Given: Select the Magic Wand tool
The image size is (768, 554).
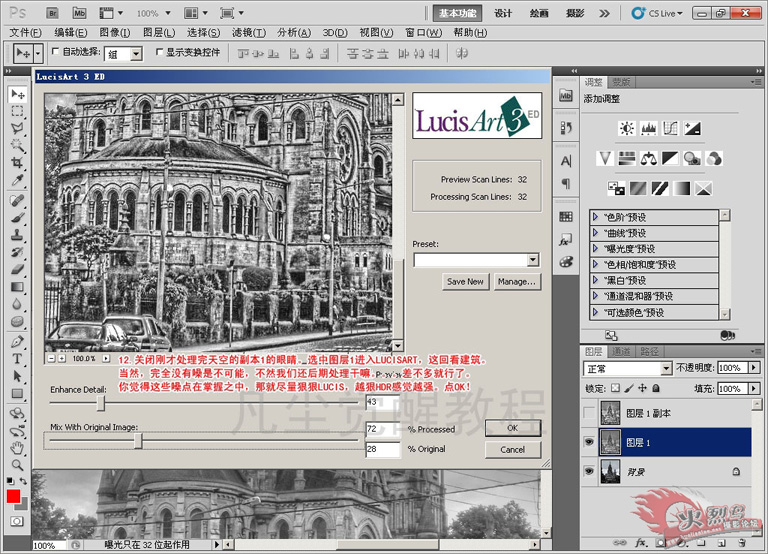Looking at the screenshot, I should 18,145.
